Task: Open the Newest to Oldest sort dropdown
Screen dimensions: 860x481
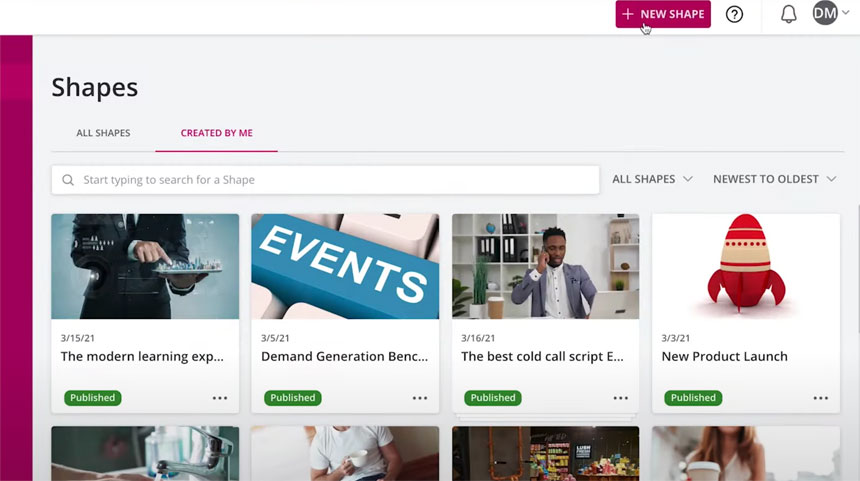Action: 774,179
